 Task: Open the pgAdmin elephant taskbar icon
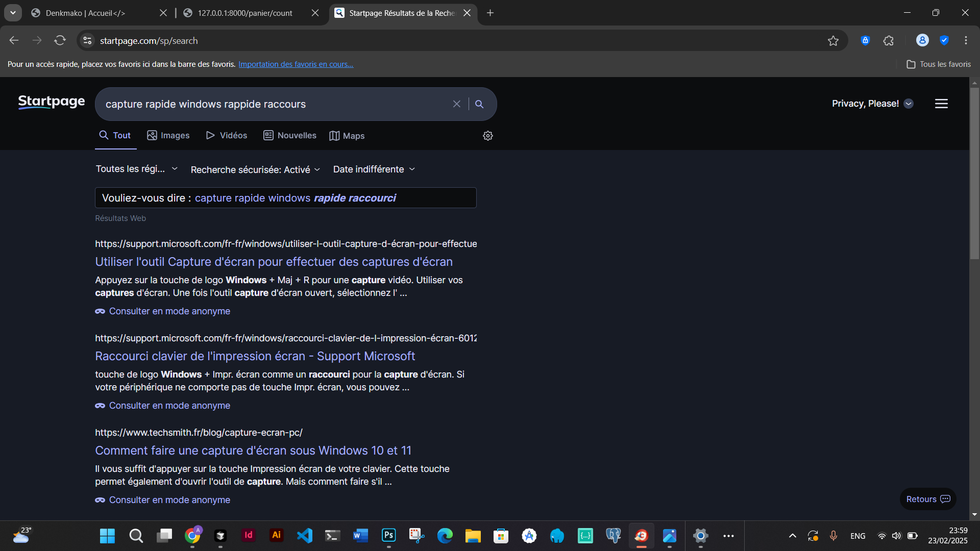click(x=613, y=536)
